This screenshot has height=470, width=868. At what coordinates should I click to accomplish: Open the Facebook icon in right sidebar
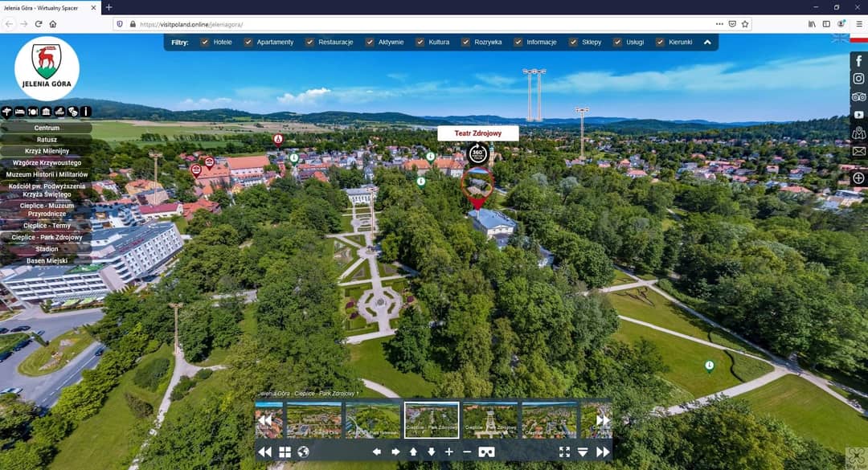point(858,61)
